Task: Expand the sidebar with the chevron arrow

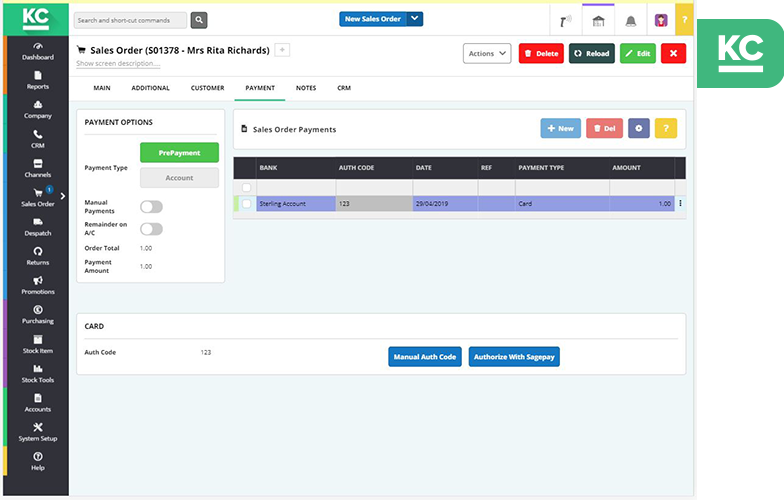Action: pyautogui.click(x=62, y=196)
